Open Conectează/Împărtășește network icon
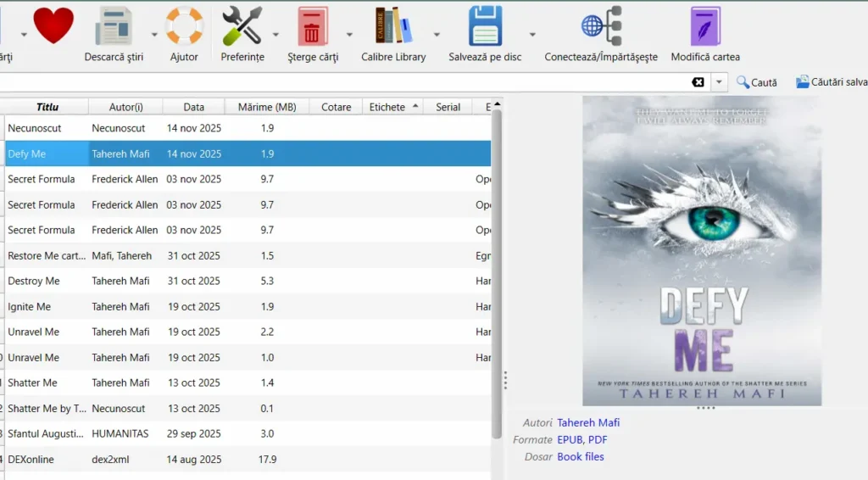Viewport: 868px width, 480px height. [x=601, y=27]
